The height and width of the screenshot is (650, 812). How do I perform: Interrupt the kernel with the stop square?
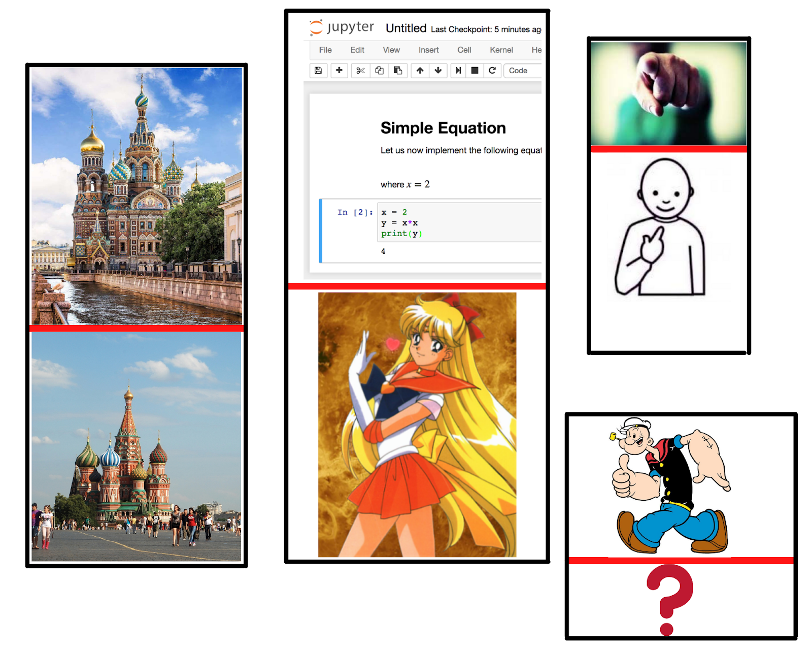[475, 71]
